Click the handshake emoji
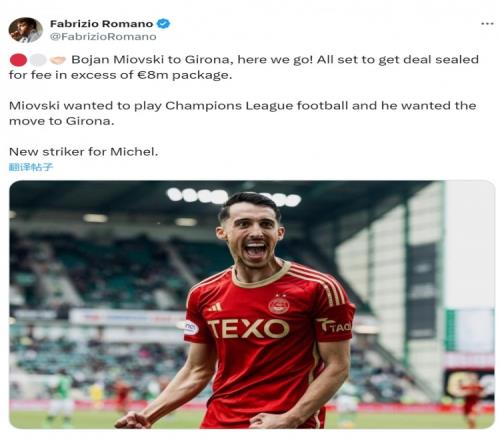 (x=58, y=60)
